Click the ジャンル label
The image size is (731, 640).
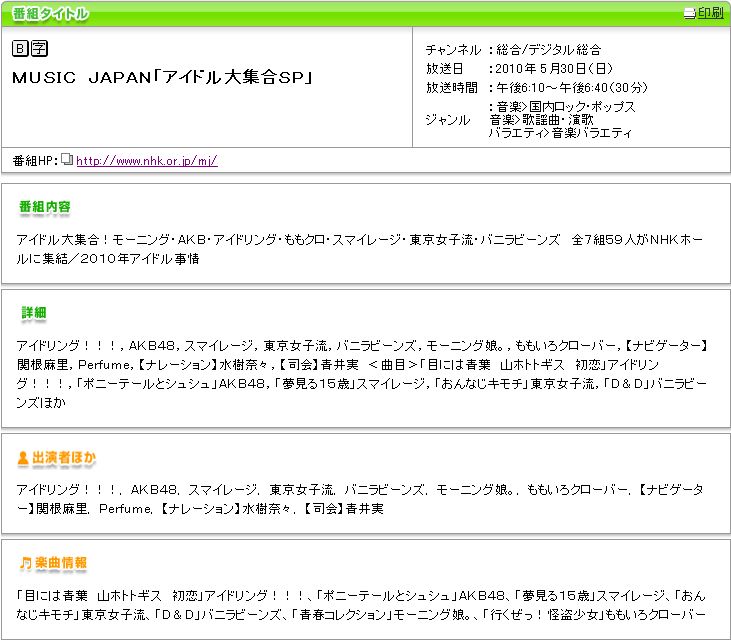(448, 120)
